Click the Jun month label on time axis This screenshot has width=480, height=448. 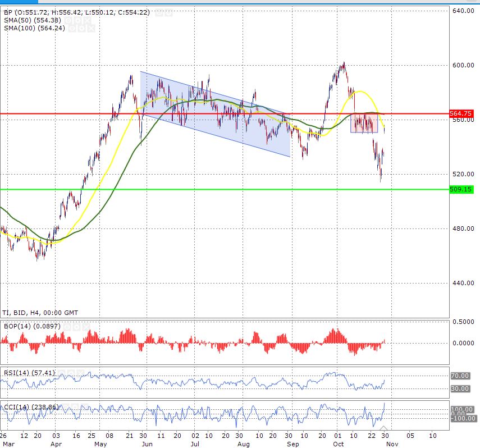pyautogui.click(x=147, y=444)
